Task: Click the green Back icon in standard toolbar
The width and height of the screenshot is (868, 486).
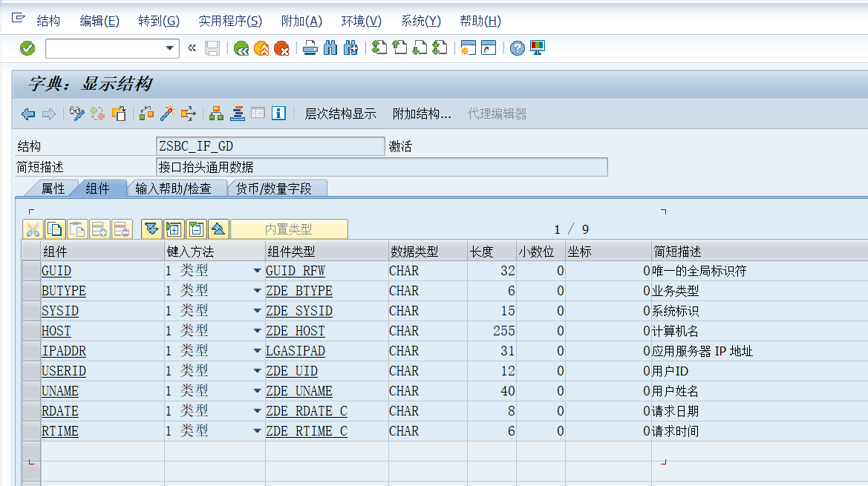Action: 241,49
